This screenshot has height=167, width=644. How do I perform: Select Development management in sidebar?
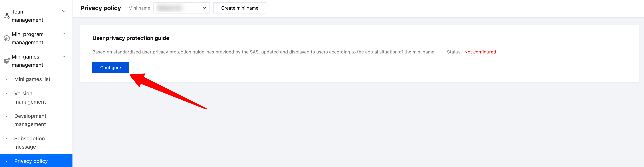click(x=30, y=120)
